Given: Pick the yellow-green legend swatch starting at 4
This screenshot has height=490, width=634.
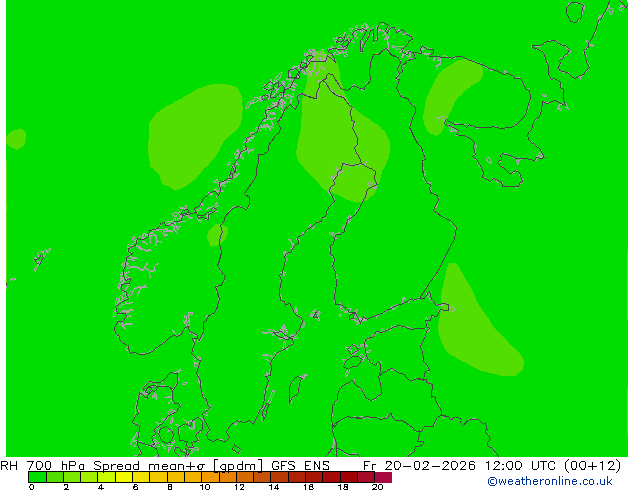Looking at the screenshot, I should point(107,477).
